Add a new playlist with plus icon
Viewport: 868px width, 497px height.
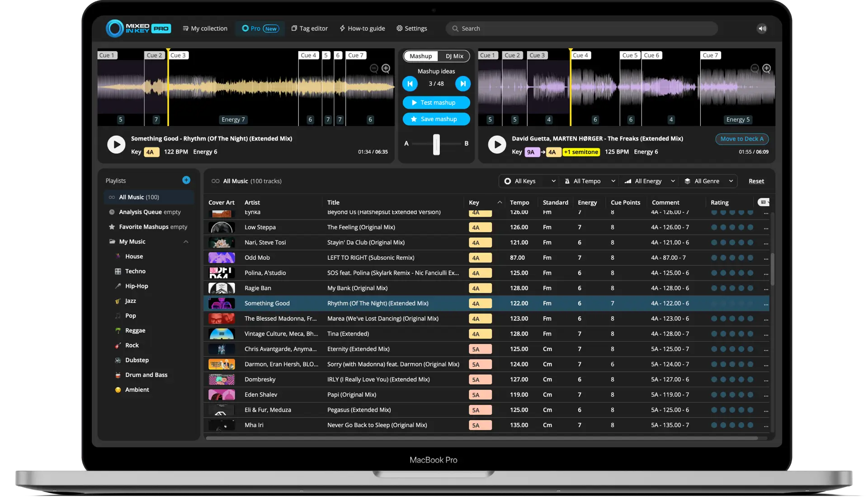tap(186, 180)
